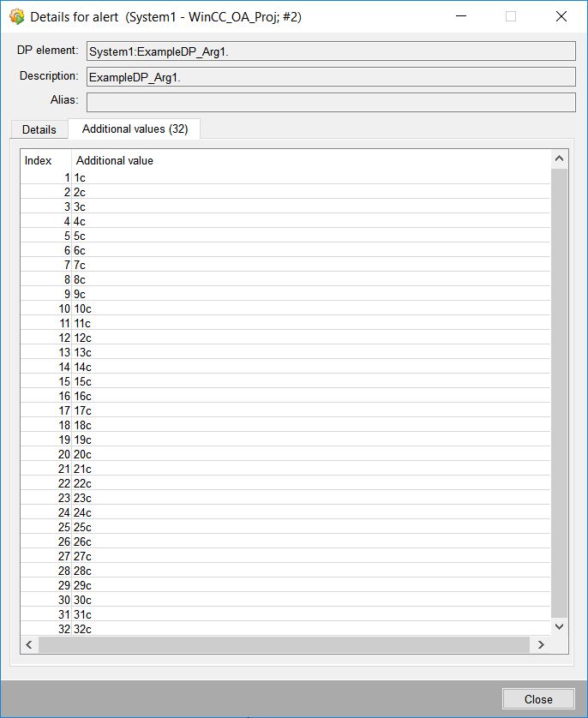Viewport: 588px width, 718px height.
Task: Click the horizontal scrollbar right arrow
Action: (x=541, y=644)
